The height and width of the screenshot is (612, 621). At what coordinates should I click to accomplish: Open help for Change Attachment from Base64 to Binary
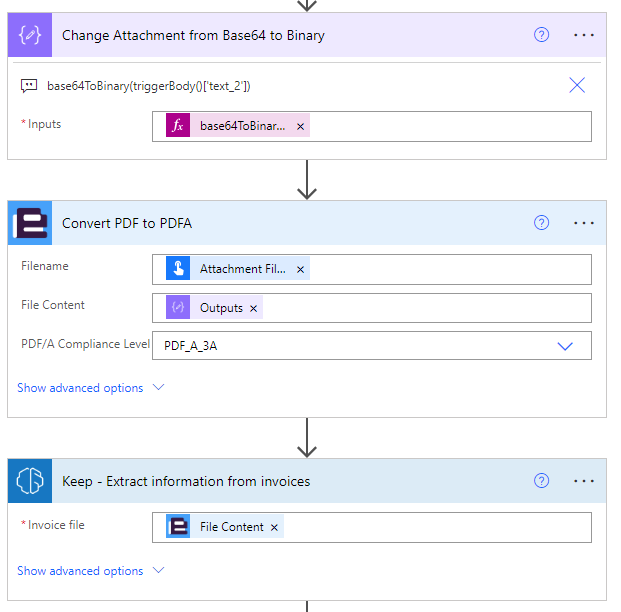tap(541, 35)
